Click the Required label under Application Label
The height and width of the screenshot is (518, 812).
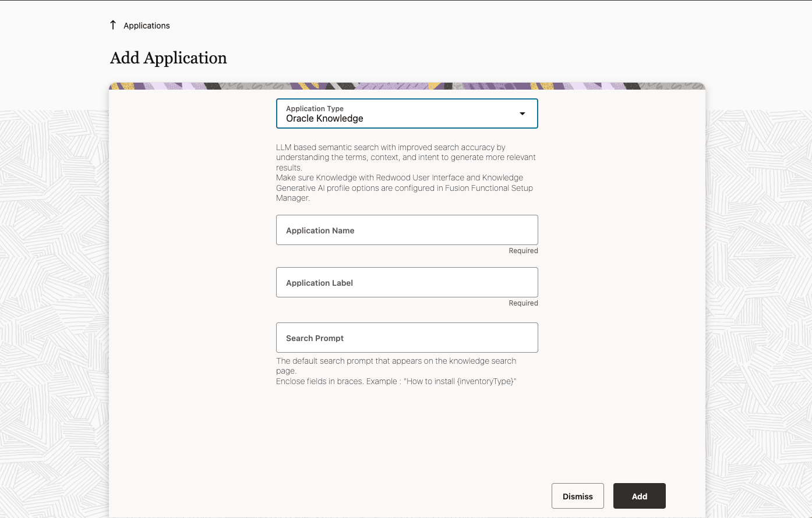click(522, 303)
